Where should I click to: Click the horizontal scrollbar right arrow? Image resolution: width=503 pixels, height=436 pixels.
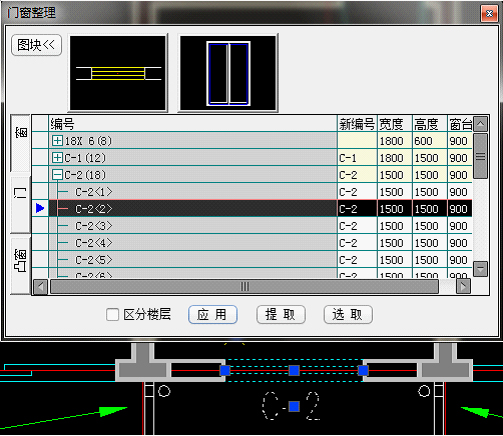(463, 287)
